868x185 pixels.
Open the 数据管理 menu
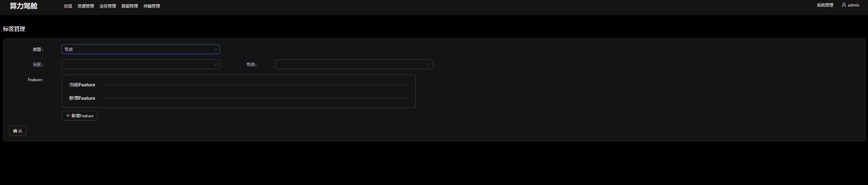click(x=129, y=6)
